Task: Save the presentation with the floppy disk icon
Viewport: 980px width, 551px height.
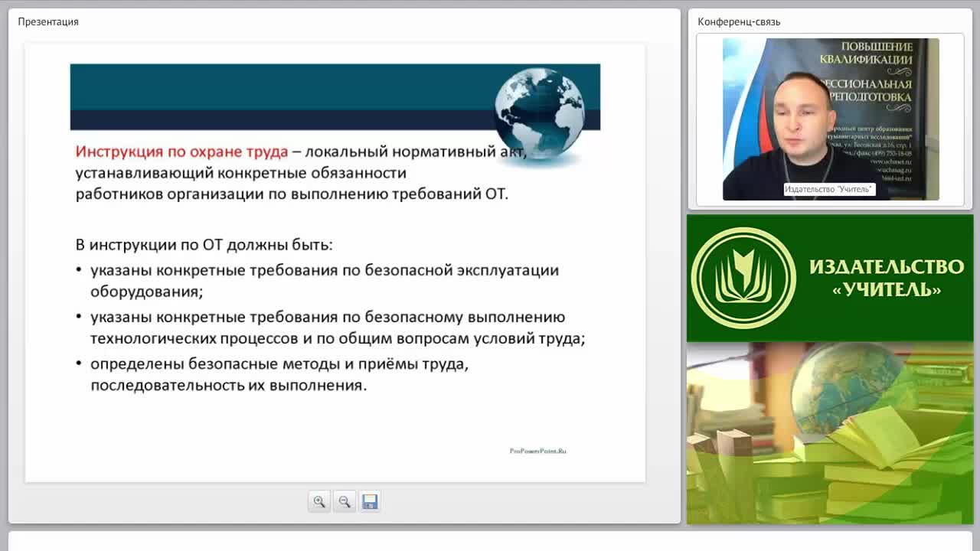Action: tap(370, 502)
